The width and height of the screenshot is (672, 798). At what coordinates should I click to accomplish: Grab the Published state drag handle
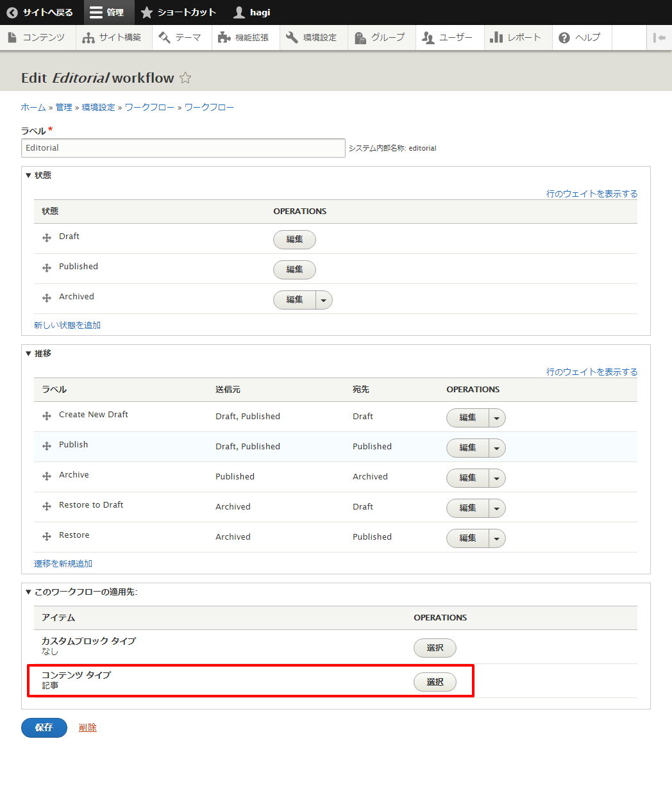click(x=47, y=268)
